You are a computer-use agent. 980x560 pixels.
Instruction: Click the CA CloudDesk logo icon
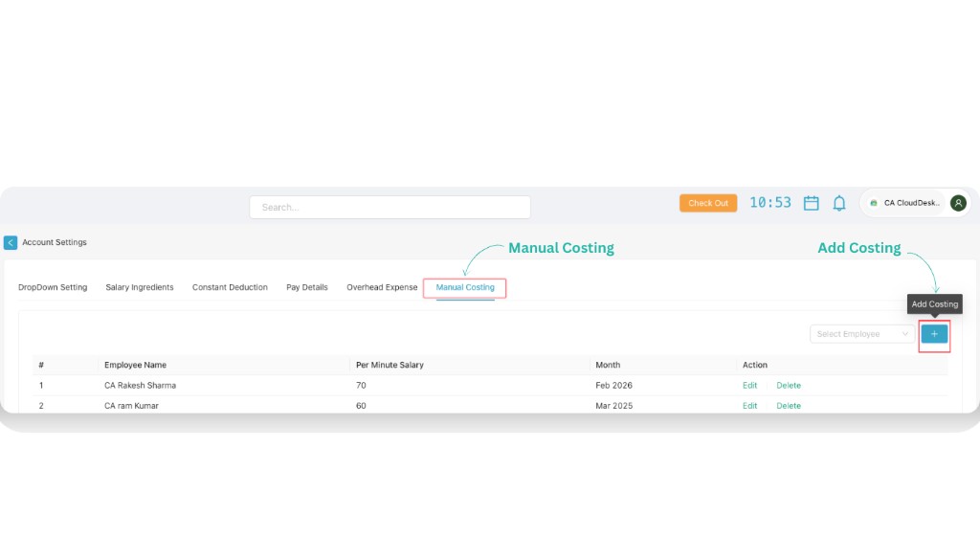pos(874,203)
